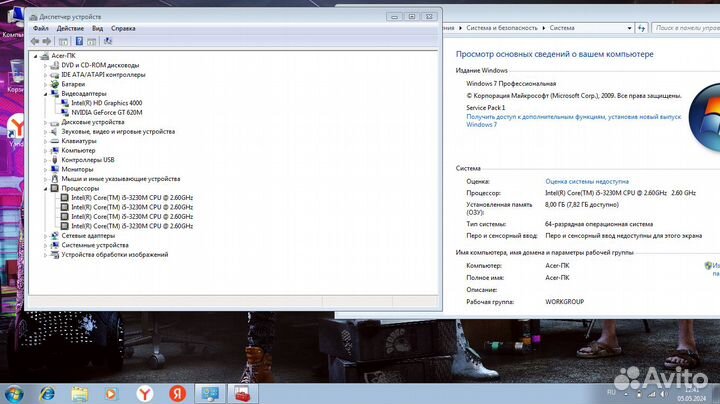
Task: Open Windows Media Player from taskbar
Action: [111, 394]
